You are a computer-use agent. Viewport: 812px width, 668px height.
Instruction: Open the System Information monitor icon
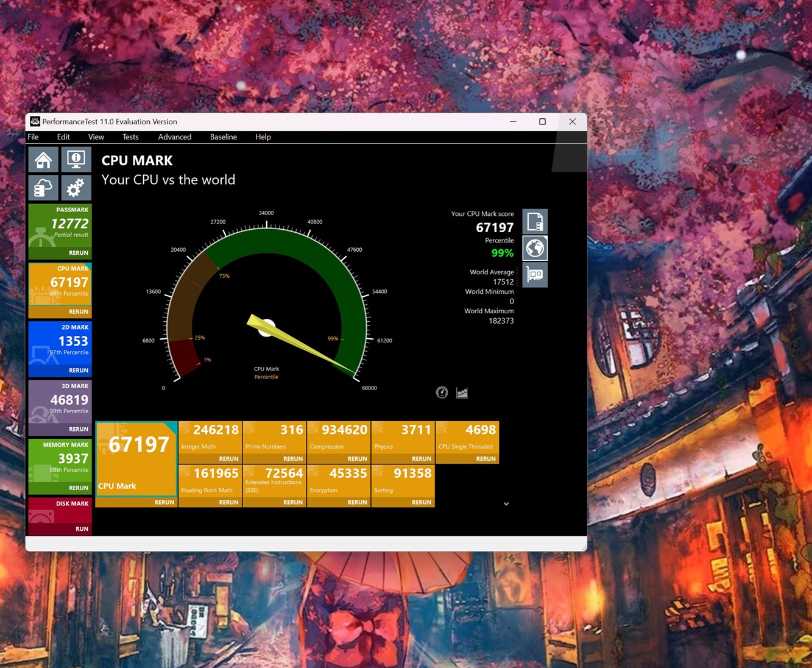76,160
